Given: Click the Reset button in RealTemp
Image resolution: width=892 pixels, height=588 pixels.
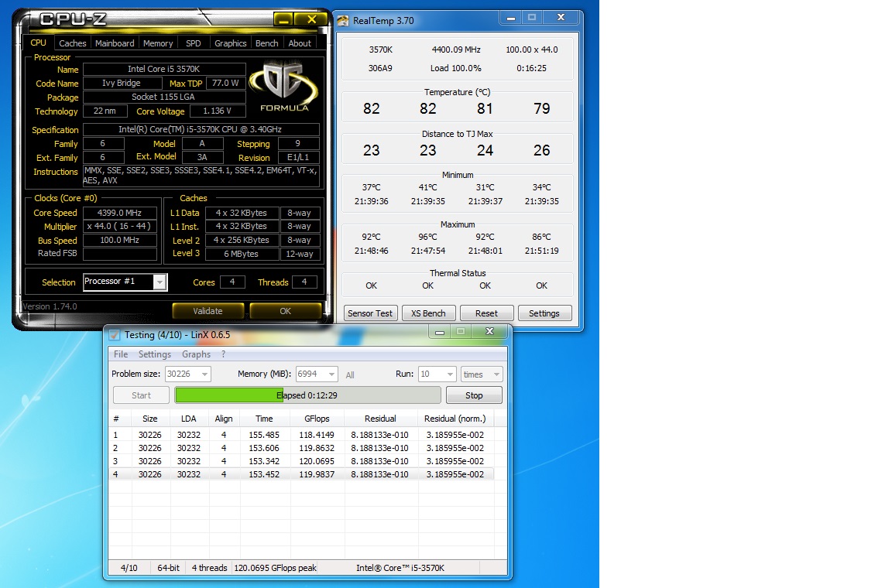Looking at the screenshot, I should tap(486, 313).
